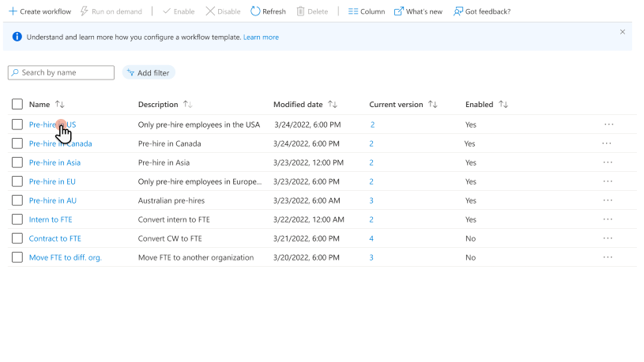Open Move FTE to diff. org. workflow
Screen dimensions: 644x362
65,258
